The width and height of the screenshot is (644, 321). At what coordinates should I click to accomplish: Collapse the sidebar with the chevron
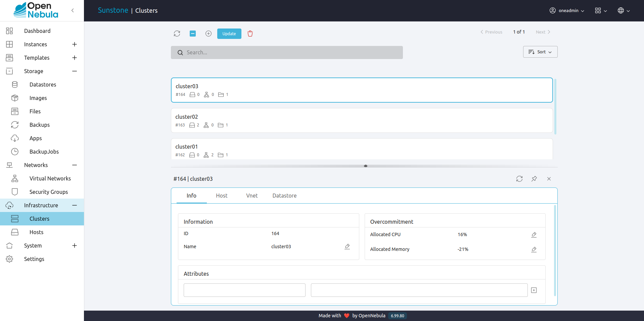[x=73, y=10]
